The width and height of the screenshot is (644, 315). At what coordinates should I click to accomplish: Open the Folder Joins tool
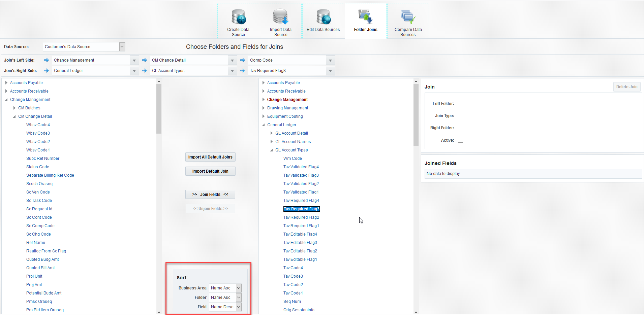click(x=365, y=21)
